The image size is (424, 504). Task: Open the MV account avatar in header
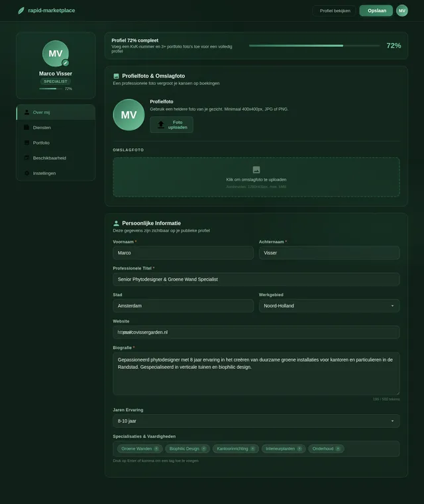[402, 11]
